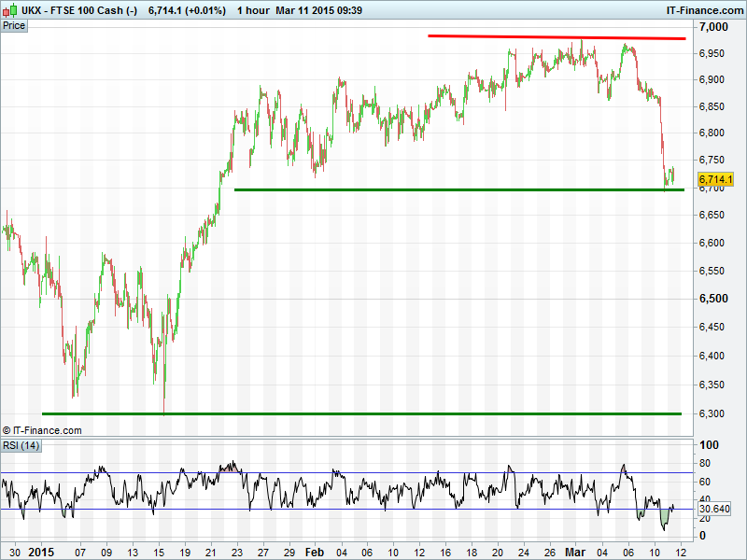The image size is (747, 560).
Task: Click the 6,800 price axis label
Action: [x=712, y=133]
